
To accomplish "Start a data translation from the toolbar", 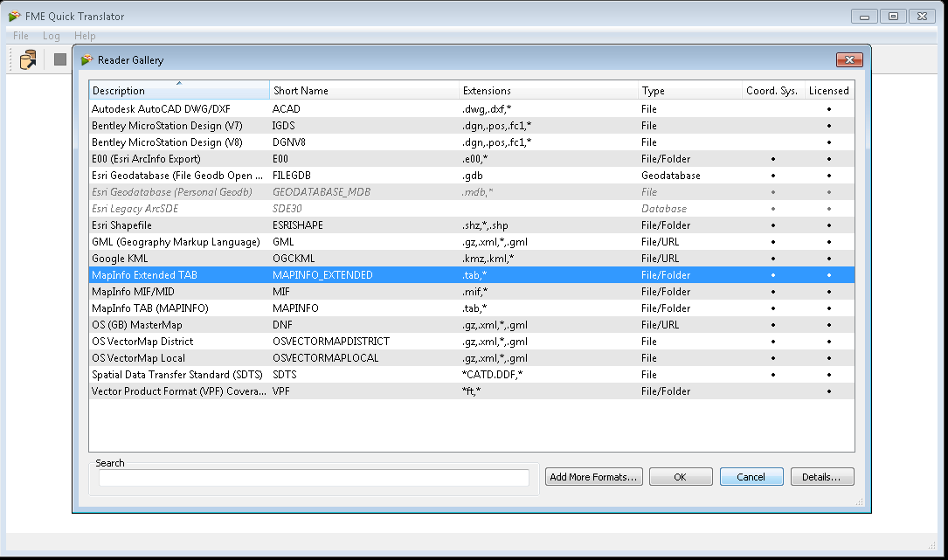I will [27, 59].
